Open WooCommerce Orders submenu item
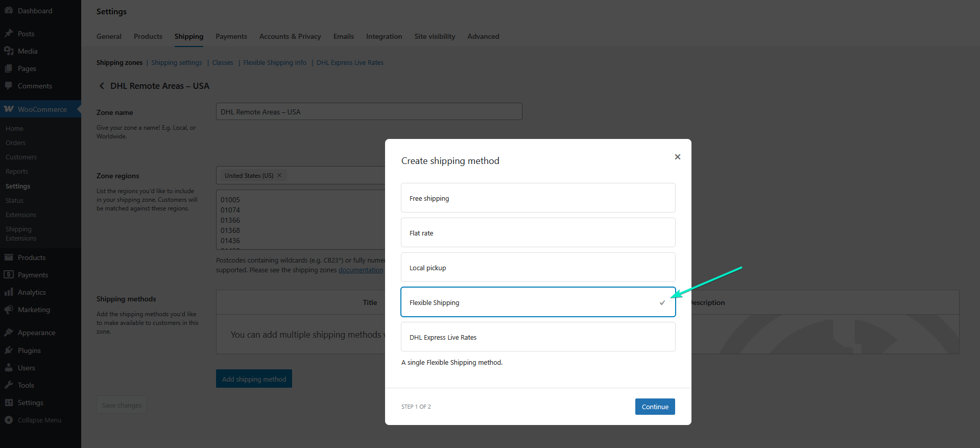Image resolution: width=980 pixels, height=448 pixels. 15,143
